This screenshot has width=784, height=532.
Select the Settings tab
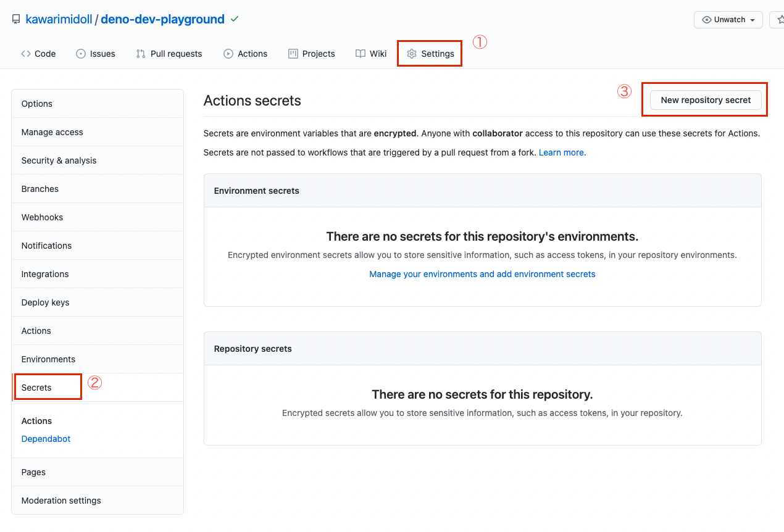click(430, 54)
